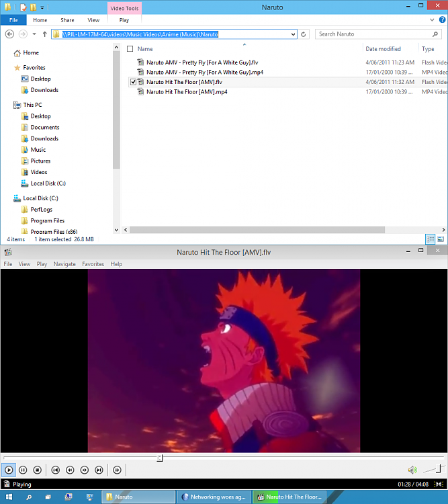Image resolution: width=448 pixels, height=504 pixels.
Task: Switch to Share ribbon tab
Action: (67, 20)
